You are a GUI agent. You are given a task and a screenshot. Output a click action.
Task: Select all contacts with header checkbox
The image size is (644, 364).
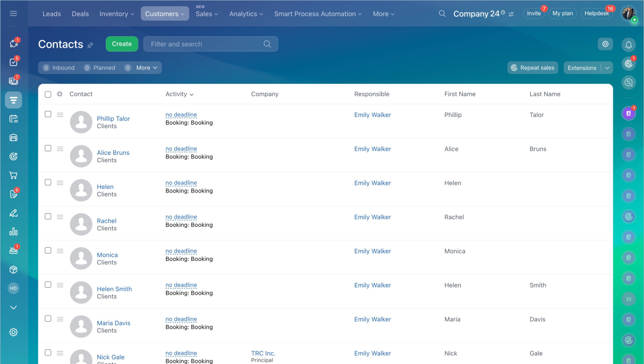[x=48, y=94]
